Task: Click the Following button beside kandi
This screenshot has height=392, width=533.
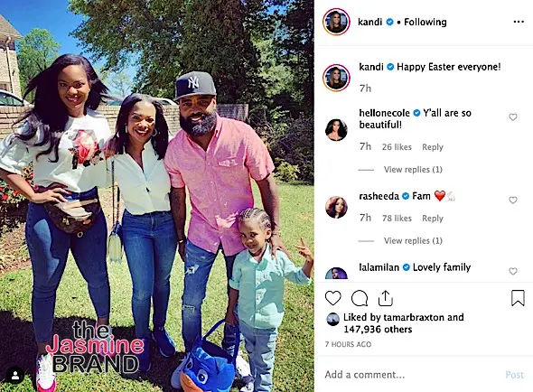Action: pos(425,22)
